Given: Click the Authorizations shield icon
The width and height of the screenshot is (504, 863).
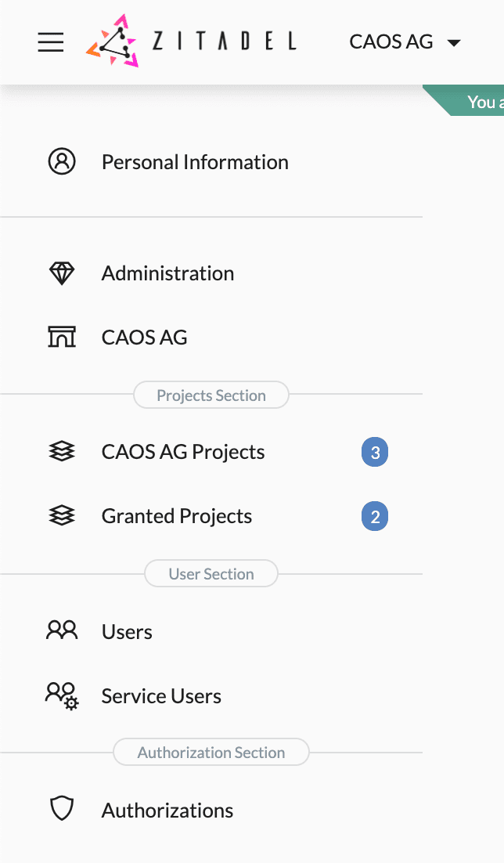Looking at the screenshot, I should [62, 810].
